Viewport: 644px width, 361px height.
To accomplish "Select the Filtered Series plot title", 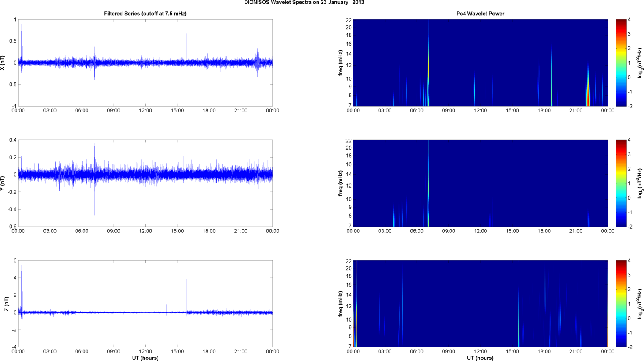I will [145, 14].
